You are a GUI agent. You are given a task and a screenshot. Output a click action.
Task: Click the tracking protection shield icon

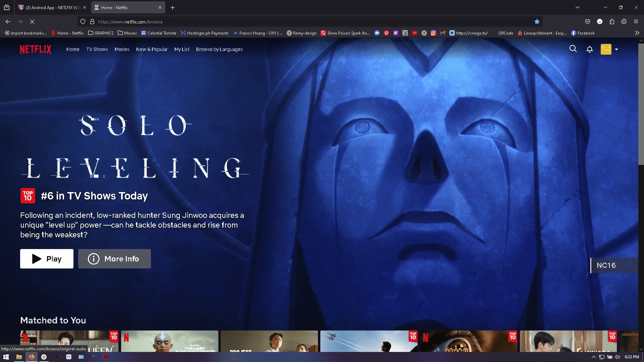83,22
